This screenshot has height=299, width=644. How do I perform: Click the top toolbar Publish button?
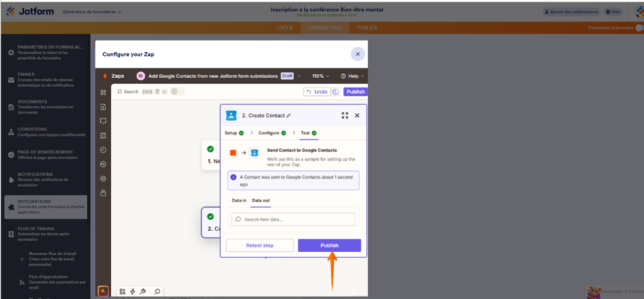click(355, 92)
